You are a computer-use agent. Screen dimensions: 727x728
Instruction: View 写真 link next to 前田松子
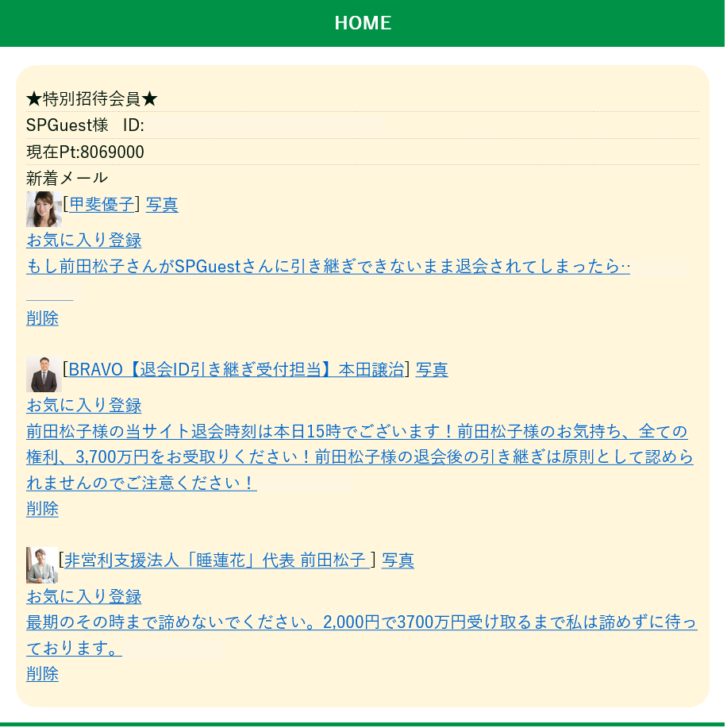[x=398, y=560]
